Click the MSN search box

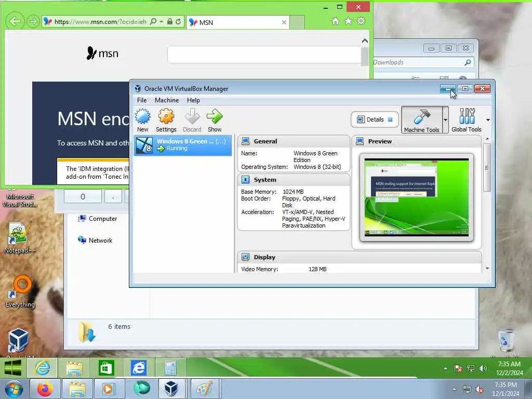pyautogui.click(x=264, y=54)
